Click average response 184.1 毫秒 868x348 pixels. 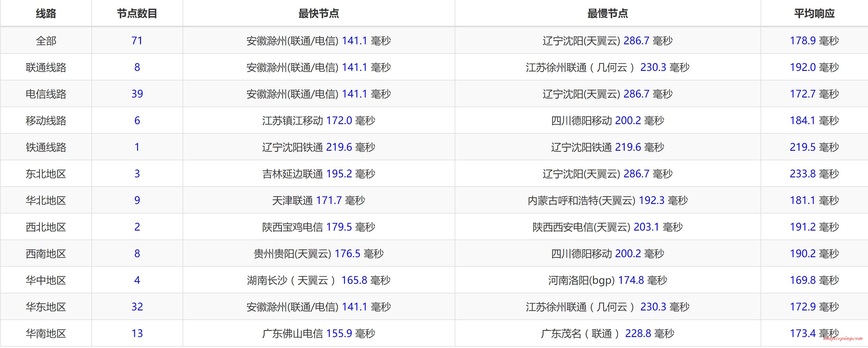814,121
